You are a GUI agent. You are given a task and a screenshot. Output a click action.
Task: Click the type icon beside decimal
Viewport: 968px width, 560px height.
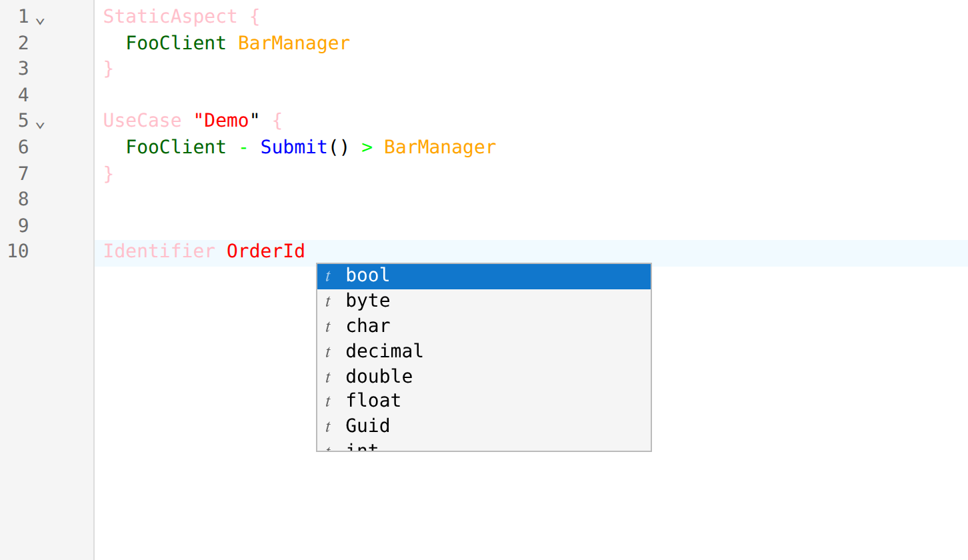point(328,352)
